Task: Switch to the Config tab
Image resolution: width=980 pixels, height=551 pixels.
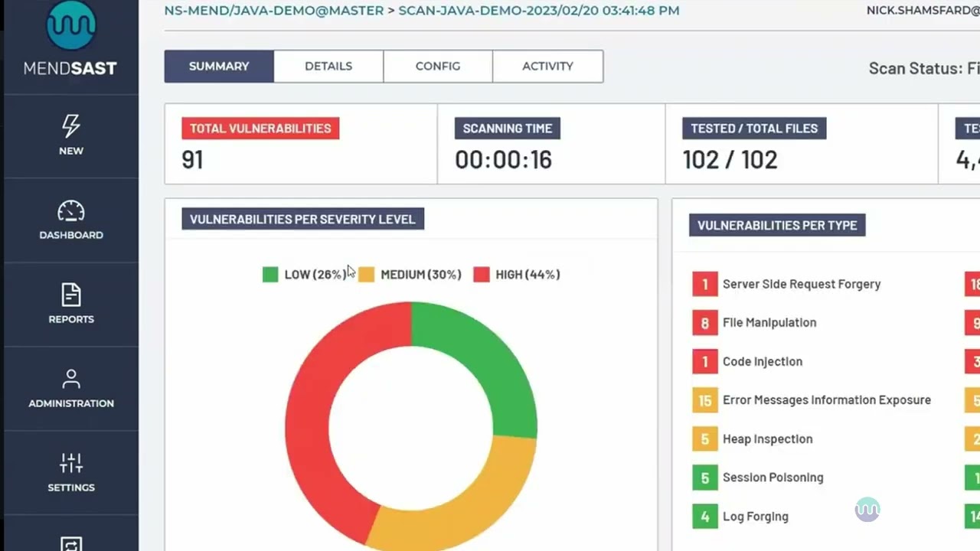Action: tap(438, 67)
